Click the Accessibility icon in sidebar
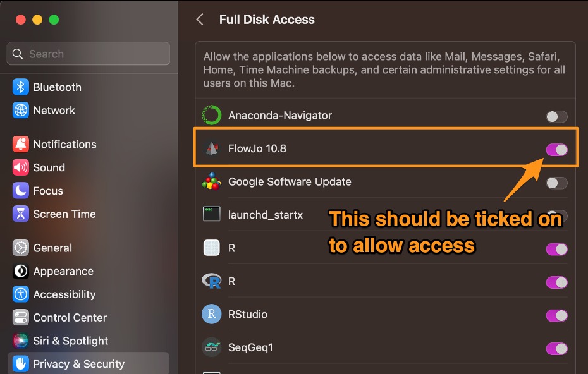This screenshot has width=588, height=374. 21,294
